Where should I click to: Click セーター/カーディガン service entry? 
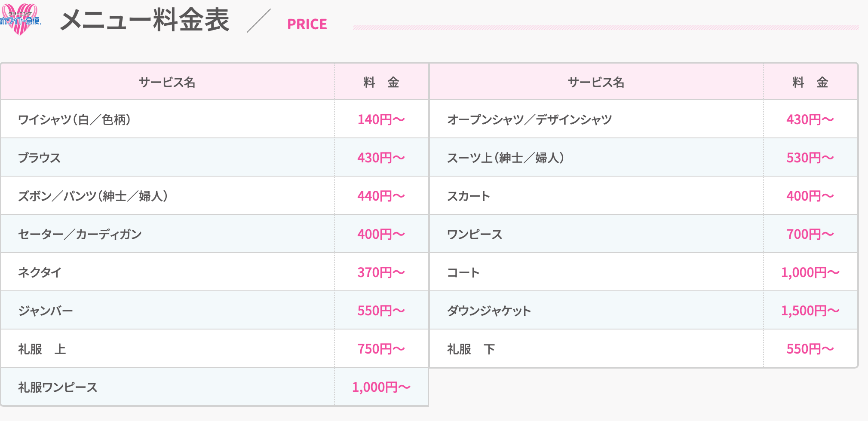tap(80, 234)
